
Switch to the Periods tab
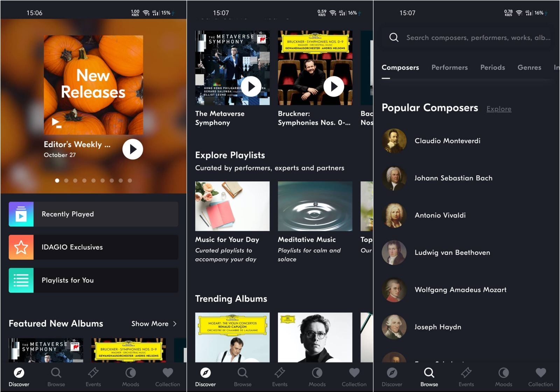[x=492, y=68]
